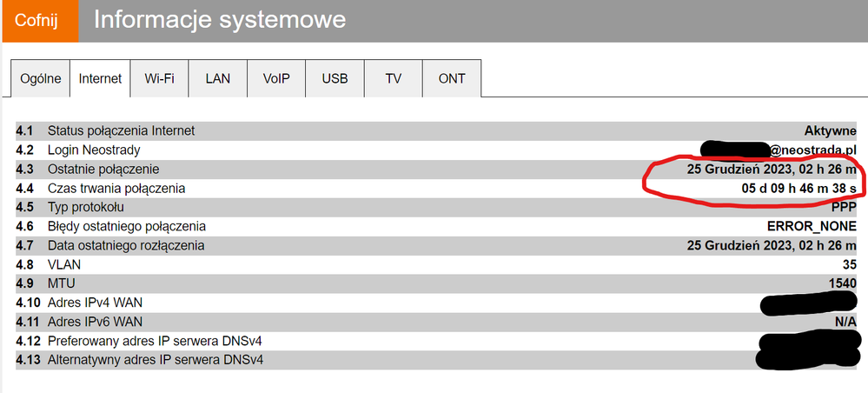Viewport: 868px width, 393px height.
Task: Select the Ostatnie połączenie date value
Action: coord(772,169)
